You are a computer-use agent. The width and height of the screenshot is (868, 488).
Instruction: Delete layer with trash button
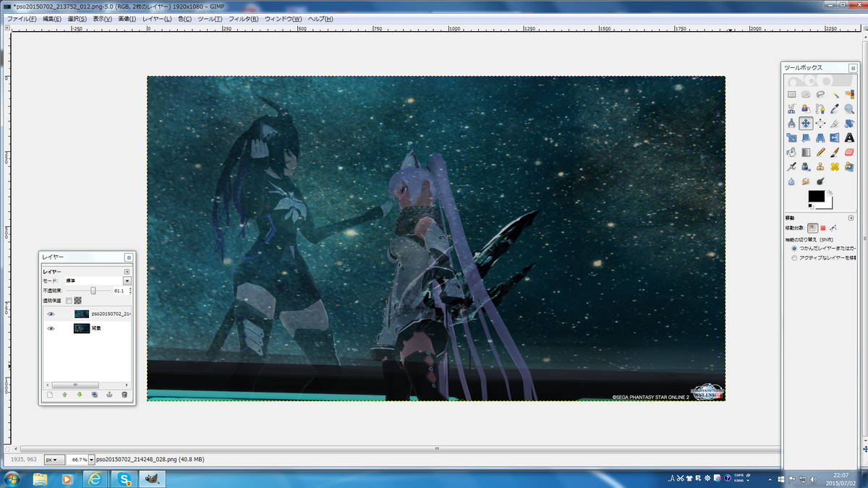pos(124,395)
